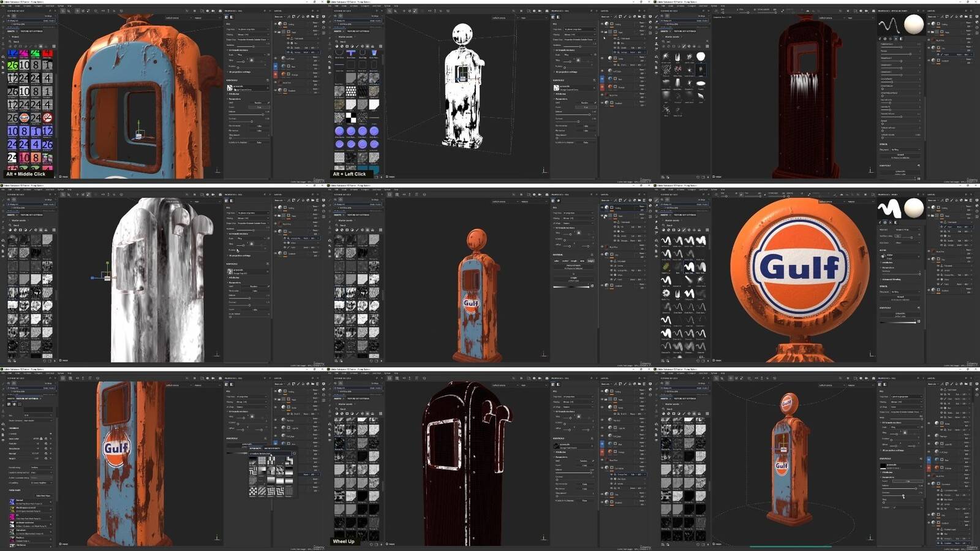Click the brush stroke preview in the Gulf globe window's Properties

[x=889, y=208]
